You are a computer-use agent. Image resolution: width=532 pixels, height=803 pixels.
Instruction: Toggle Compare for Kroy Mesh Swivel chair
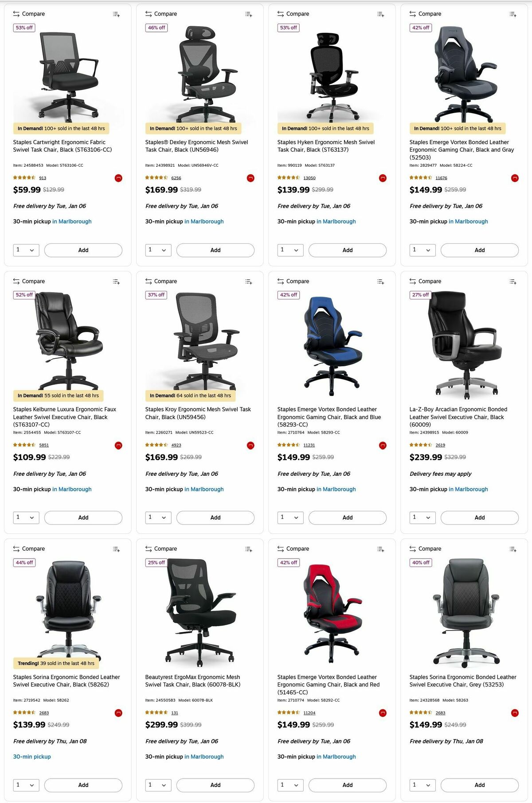click(161, 281)
